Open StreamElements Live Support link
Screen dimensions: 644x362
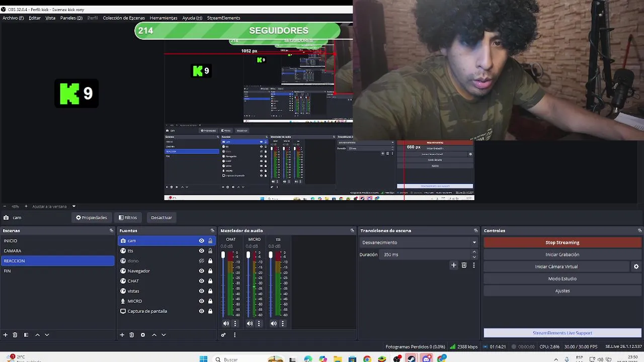(x=562, y=333)
